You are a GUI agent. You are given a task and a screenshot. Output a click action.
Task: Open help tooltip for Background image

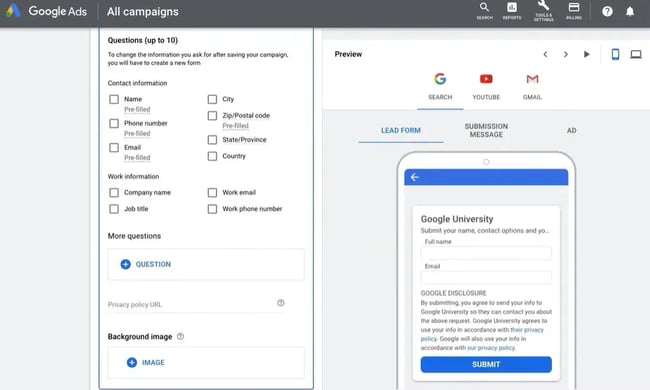180,337
